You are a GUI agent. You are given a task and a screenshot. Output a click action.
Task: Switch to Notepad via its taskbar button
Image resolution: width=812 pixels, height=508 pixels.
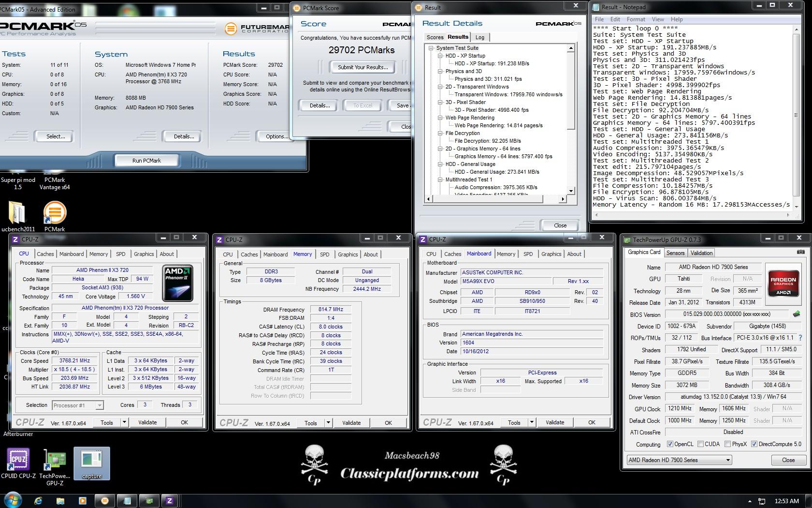(x=127, y=501)
